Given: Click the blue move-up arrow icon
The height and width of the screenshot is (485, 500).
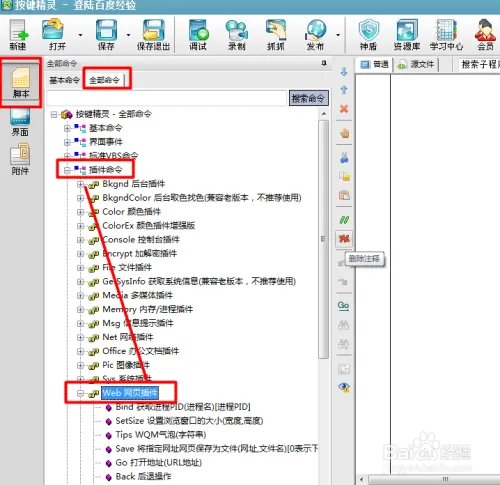Looking at the screenshot, I should pyautogui.click(x=344, y=89).
